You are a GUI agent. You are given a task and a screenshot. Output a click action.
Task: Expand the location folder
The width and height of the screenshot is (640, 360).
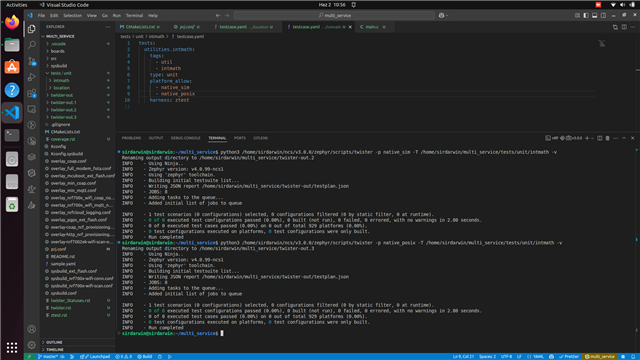(77, 88)
